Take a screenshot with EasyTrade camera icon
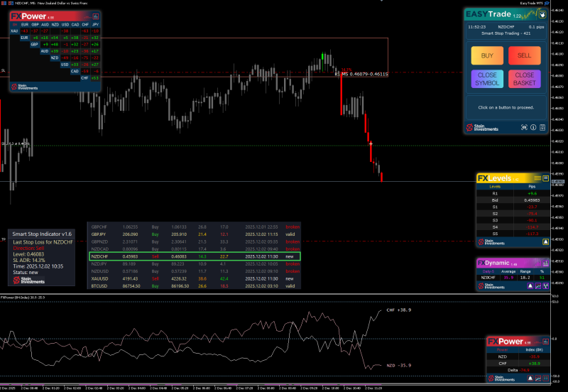568x392 pixels. pyautogui.click(x=524, y=127)
